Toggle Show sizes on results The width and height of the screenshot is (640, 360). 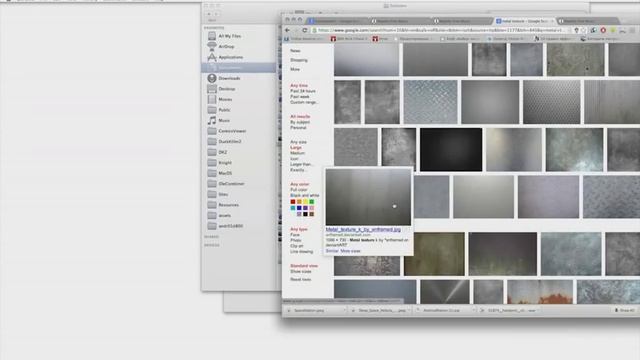tap(300, 271)
